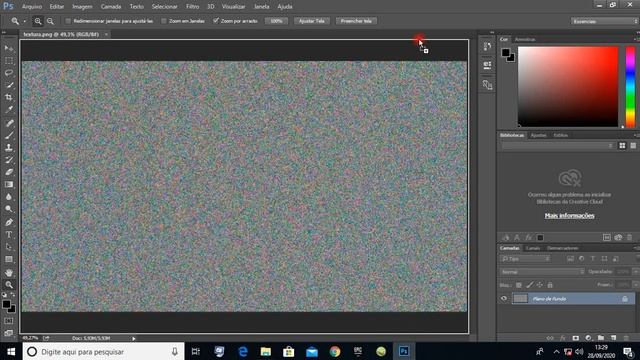Toggle lock position icon
The width and height of the screenshot is (640, 360).
(x=540, y=285)
